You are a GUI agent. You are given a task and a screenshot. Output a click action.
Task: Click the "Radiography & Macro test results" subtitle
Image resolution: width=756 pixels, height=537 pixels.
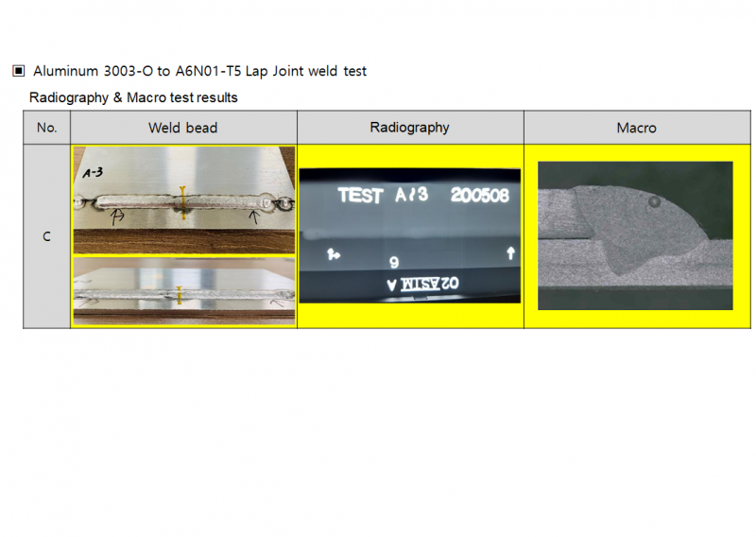click(x=133, y=97)
